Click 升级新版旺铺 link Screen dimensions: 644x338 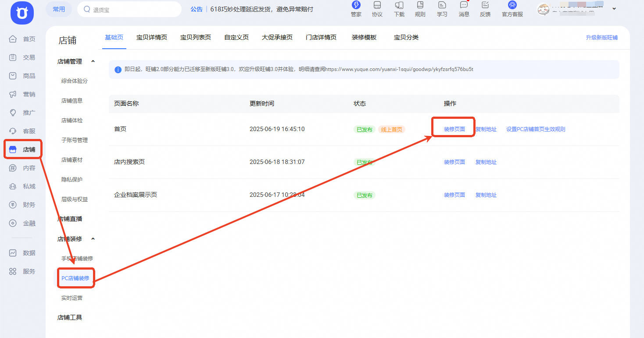click(602, 38)
